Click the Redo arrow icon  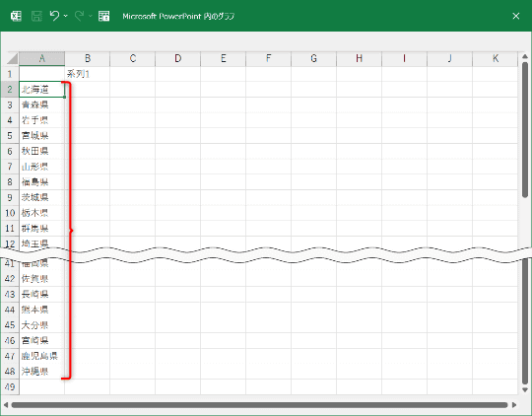pyautogui.click(x=79, y=16)
